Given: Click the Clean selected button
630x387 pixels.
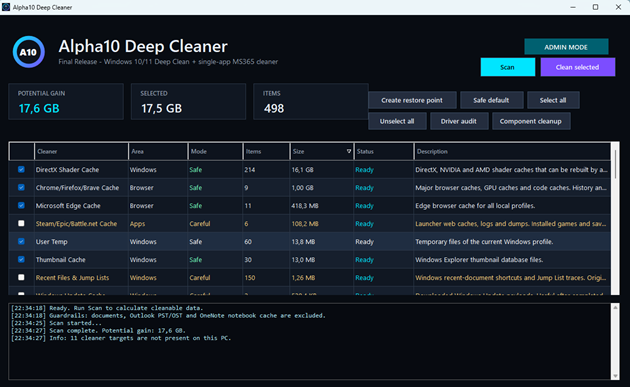Looking at the screenshot, I should click(x=577, y=67).
